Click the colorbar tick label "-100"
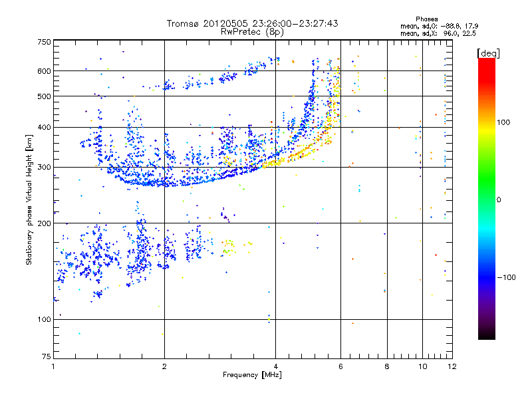The image size is (532, 399). (507, 277)
